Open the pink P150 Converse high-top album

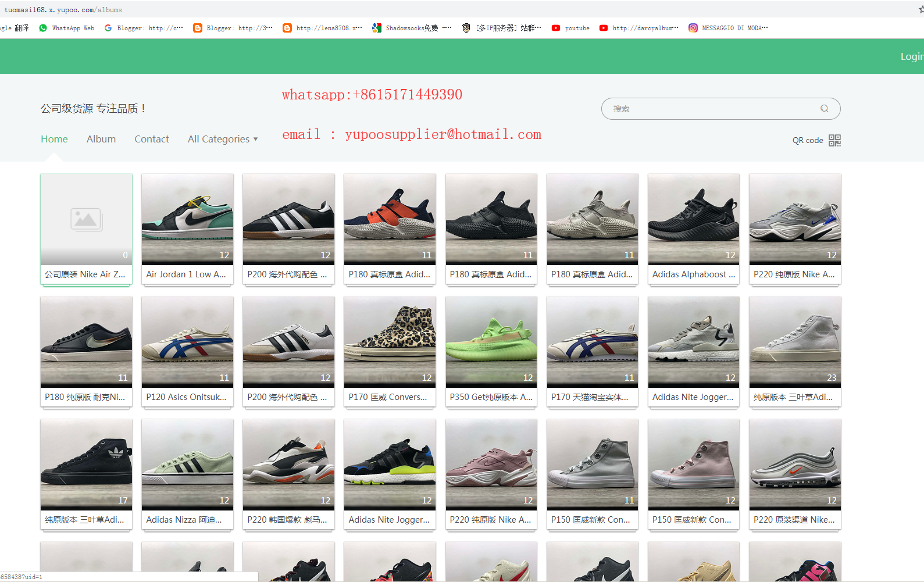pyautogui.click(x=694, y=474)
